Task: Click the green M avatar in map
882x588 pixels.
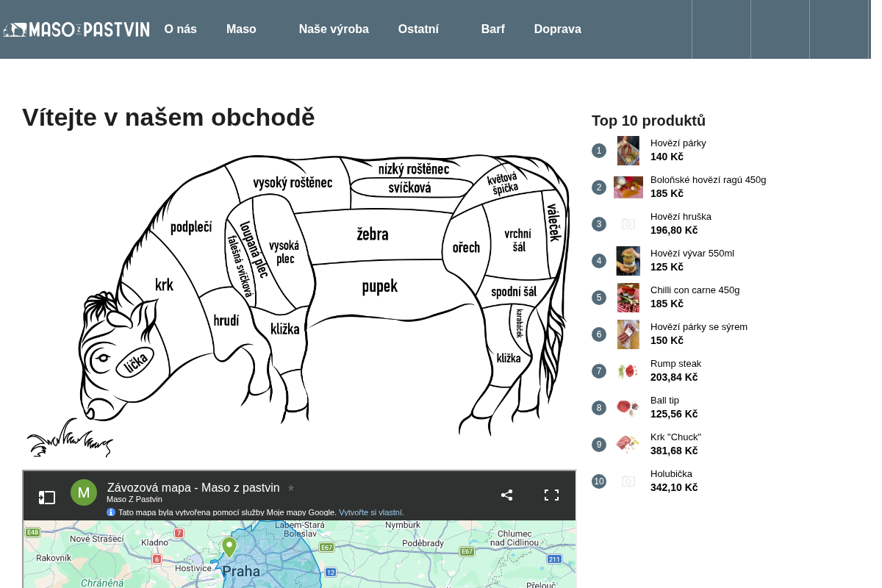Action: pyautogui.click(x=84, y=492)
